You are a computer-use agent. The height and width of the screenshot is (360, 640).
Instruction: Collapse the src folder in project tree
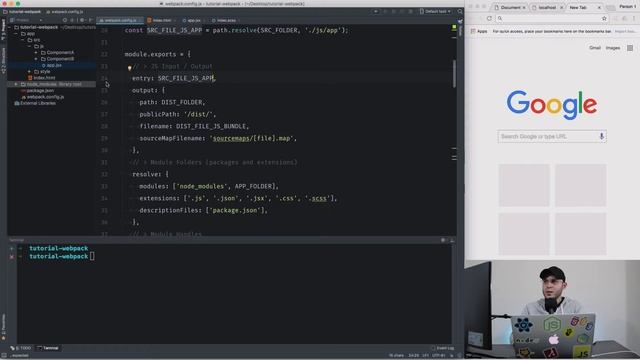pos(23,40)
